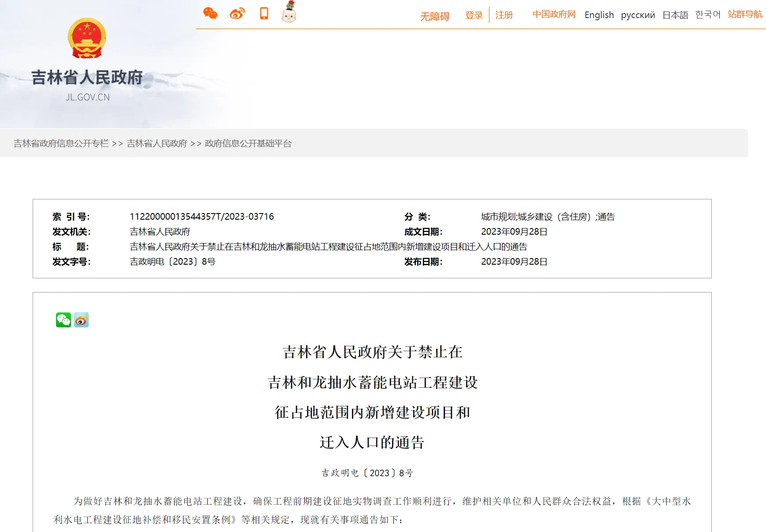Open the 中国政府网 link

pyautogui.click(x=554, y=15)
